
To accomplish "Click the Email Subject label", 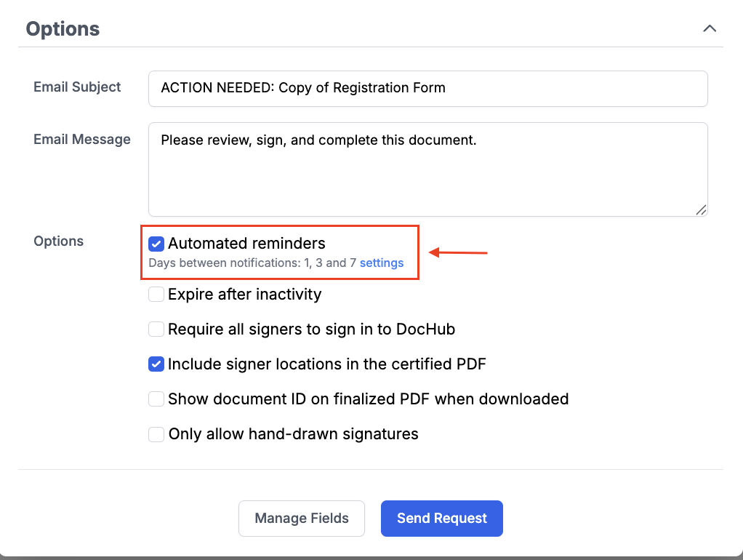I will click(x=77, y=87).
